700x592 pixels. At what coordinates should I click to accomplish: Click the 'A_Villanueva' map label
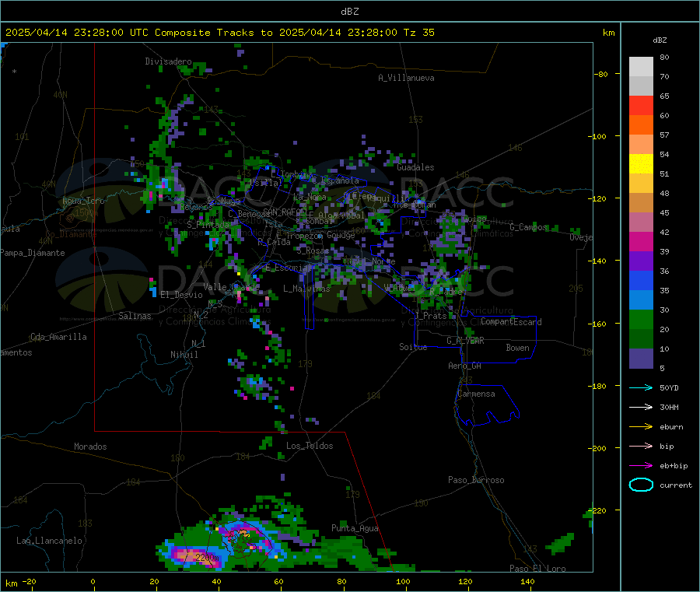(x=406, y=78)
